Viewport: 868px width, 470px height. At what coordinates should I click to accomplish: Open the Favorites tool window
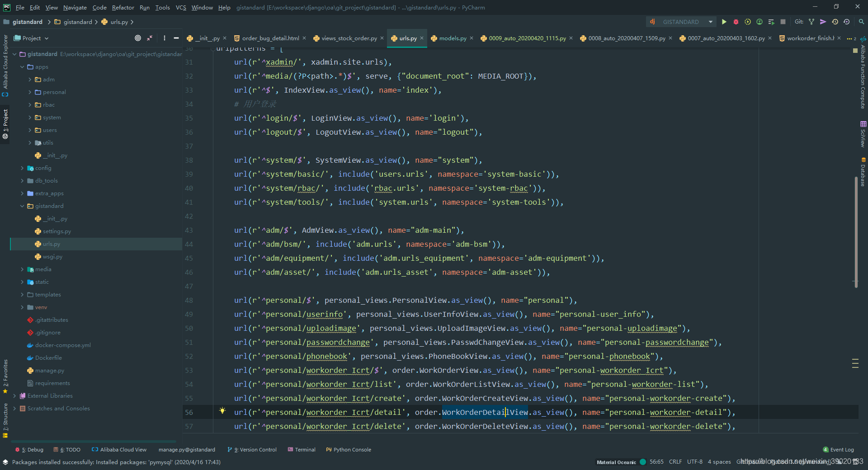(x=5, y=376)
